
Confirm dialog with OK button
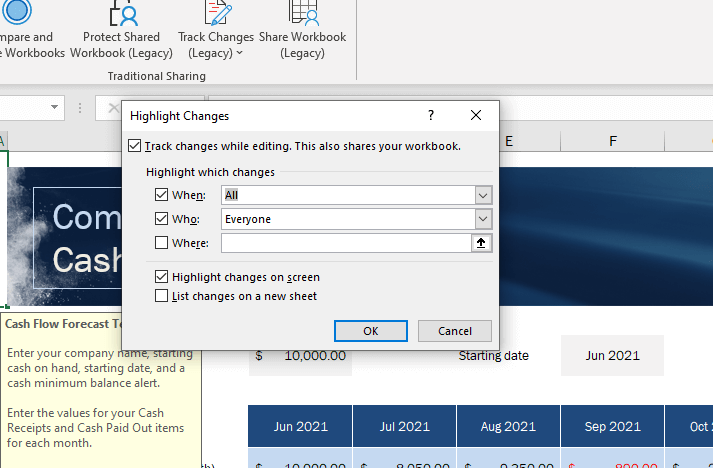371,331
